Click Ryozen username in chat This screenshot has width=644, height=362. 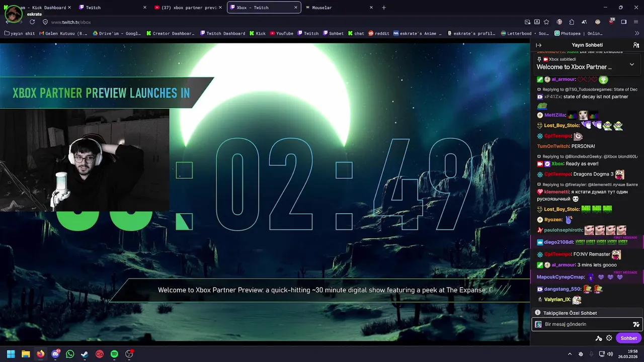[553, 220]
